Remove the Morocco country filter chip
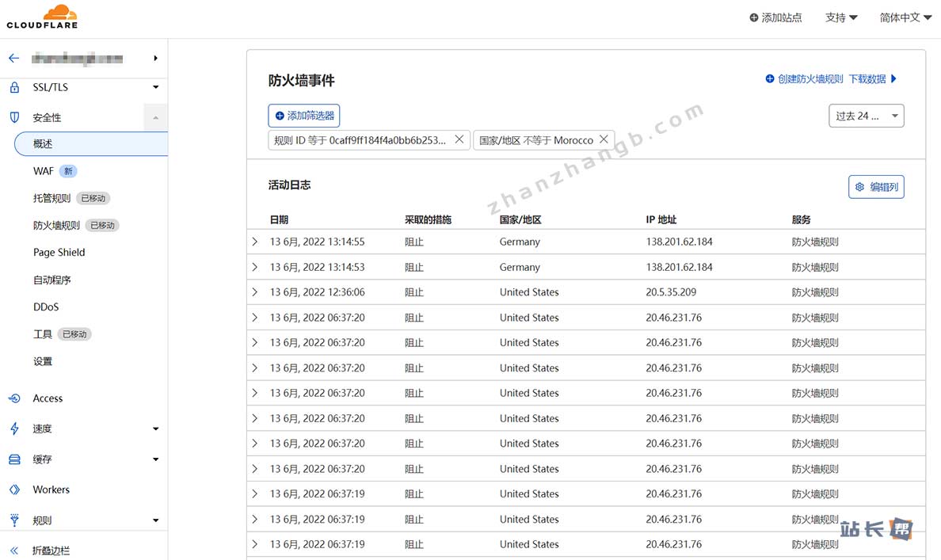Screen dimensions: 941x560 tap(604, 139)
